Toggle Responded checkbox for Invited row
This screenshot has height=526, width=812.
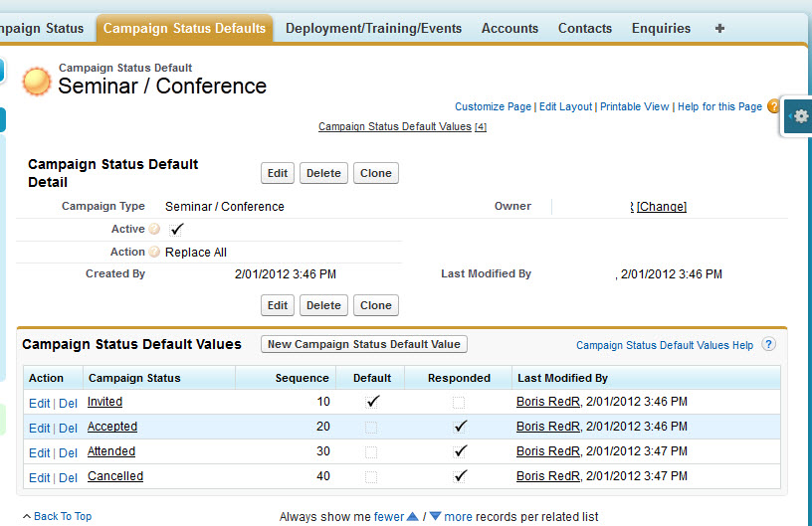(459, 402)
